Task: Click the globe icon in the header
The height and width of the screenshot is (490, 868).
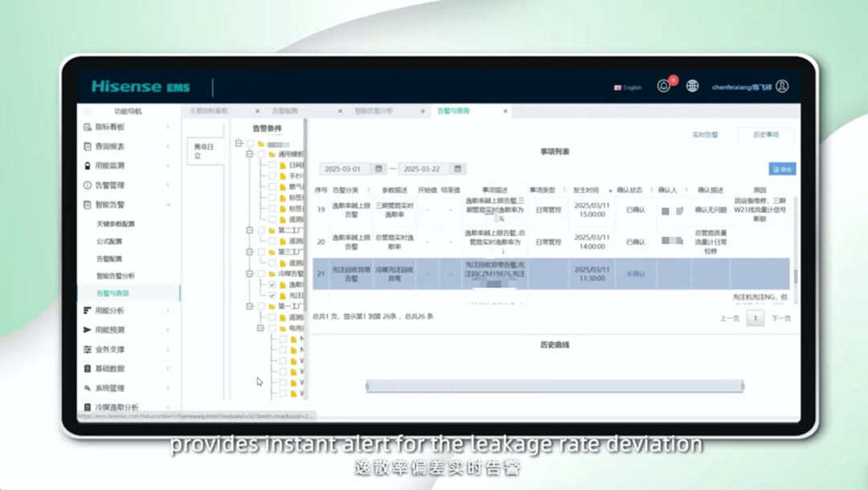Action: pyautogui.click(x=692, y=86)
